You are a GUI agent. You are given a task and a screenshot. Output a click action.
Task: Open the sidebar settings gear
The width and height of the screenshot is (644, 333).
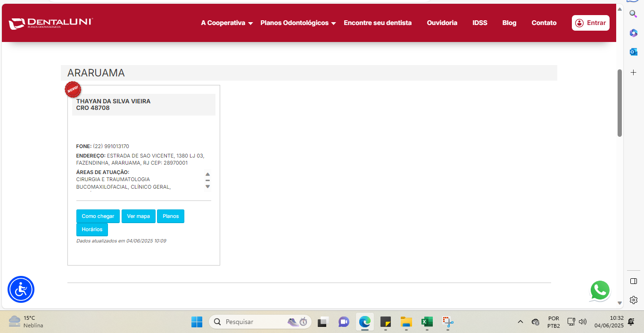tap(634, 300)
